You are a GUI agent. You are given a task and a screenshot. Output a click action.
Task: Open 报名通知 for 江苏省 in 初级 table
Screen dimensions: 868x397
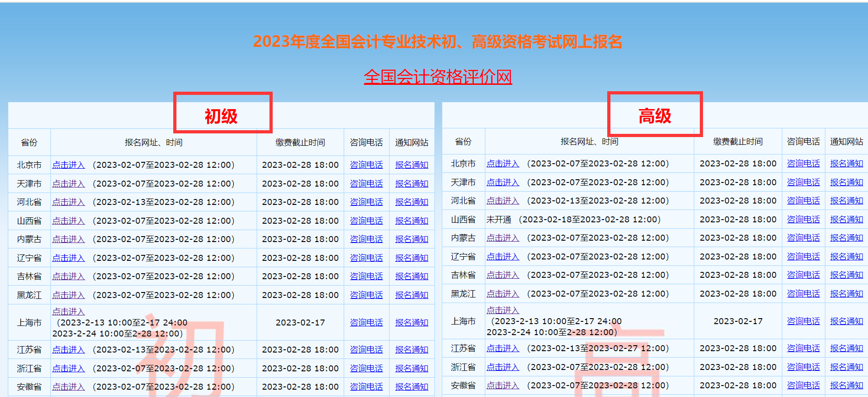412,350
